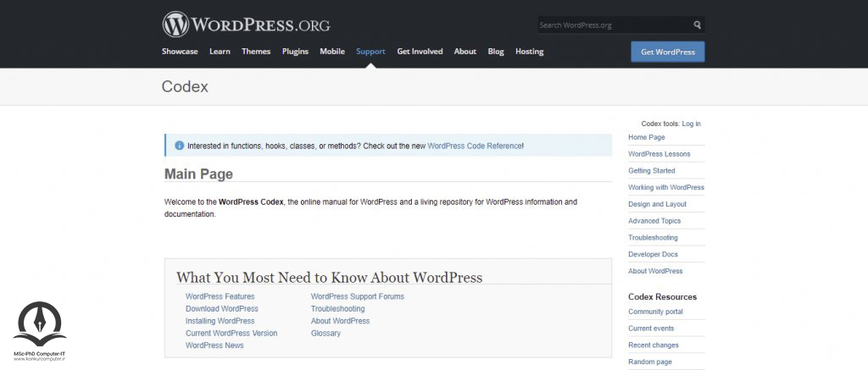Open WordPress Code Reference link

(x=475, y=146)
